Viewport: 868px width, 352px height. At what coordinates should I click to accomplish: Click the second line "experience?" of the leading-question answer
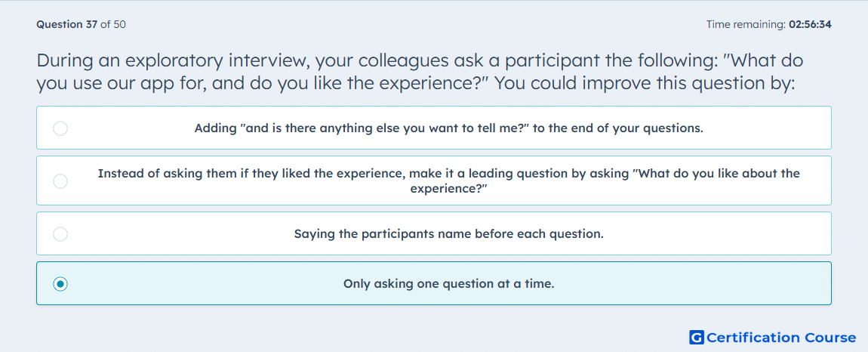(x=448, y=189)
